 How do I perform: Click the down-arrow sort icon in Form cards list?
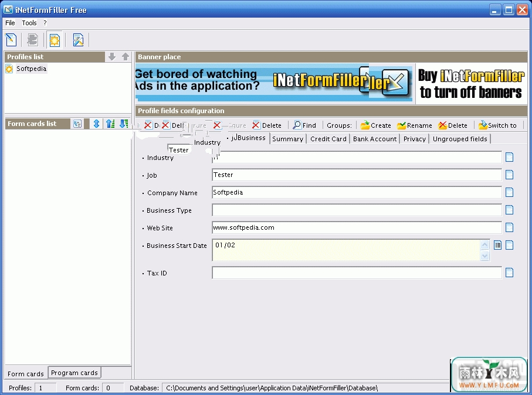(124, 124)
